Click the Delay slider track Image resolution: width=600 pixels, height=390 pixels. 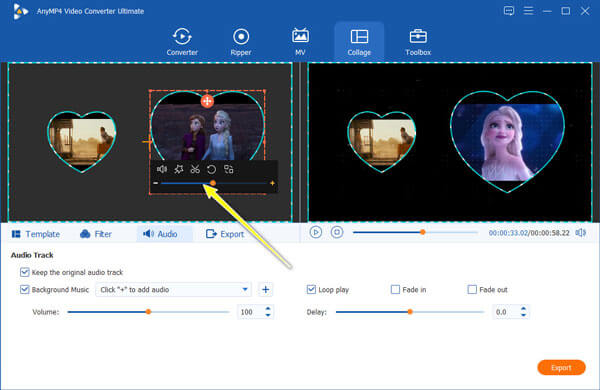[x=409, y=312]
